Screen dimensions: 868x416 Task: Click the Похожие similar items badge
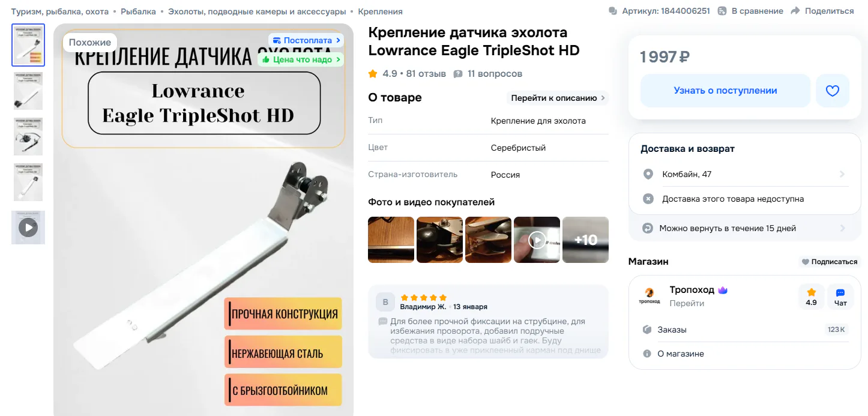[89, 42]
